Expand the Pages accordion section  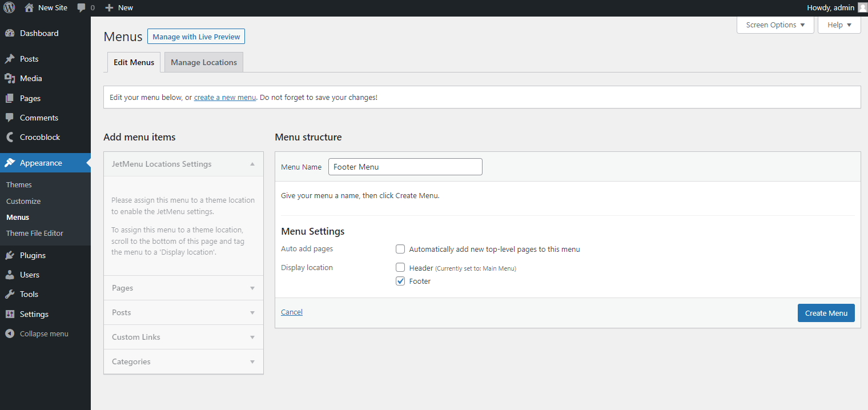183,288
